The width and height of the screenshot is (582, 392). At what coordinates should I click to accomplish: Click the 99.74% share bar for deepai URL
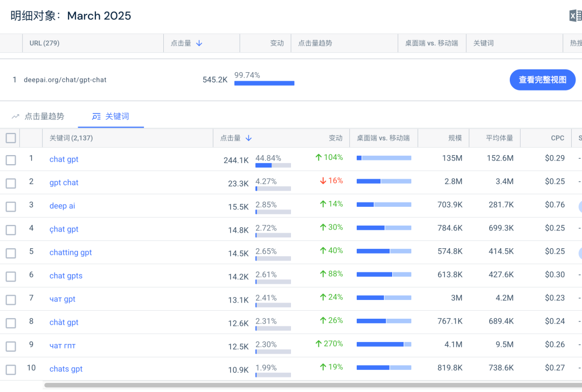tap(264, 83)
